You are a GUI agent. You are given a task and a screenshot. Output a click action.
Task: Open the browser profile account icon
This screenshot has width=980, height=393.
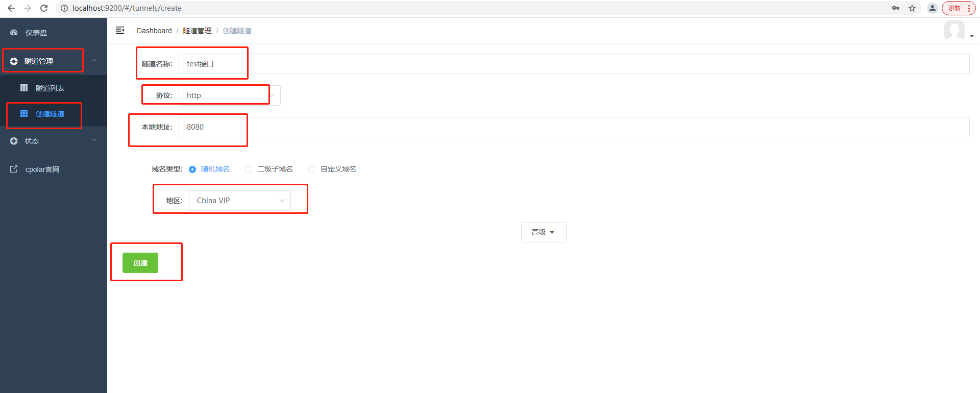pyautogui.click(x=933, y=8)
